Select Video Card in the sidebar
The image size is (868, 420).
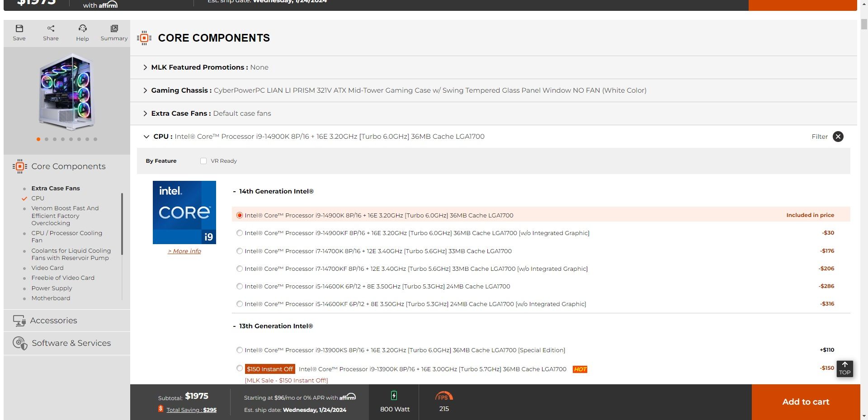47,268
